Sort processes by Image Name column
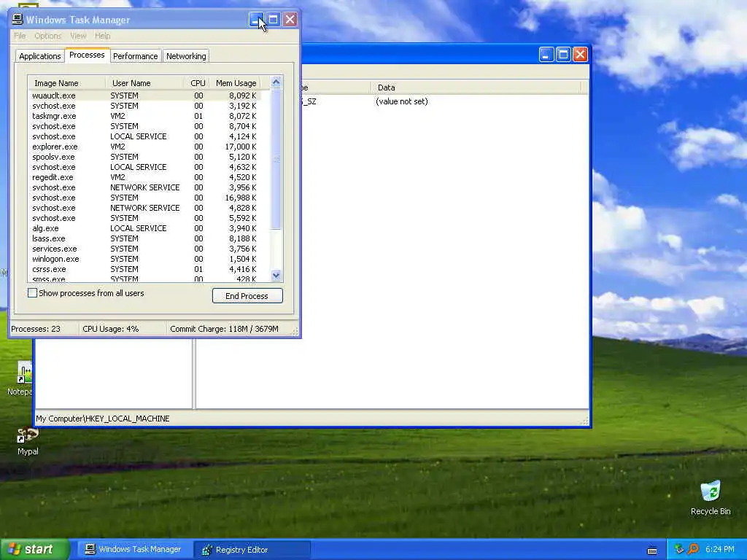This screenshot has width=747, height=560. coord(66,83)
